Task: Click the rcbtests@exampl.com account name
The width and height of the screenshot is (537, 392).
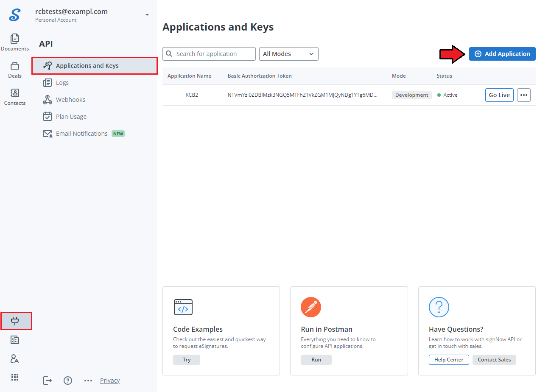Action: [71, 11]
